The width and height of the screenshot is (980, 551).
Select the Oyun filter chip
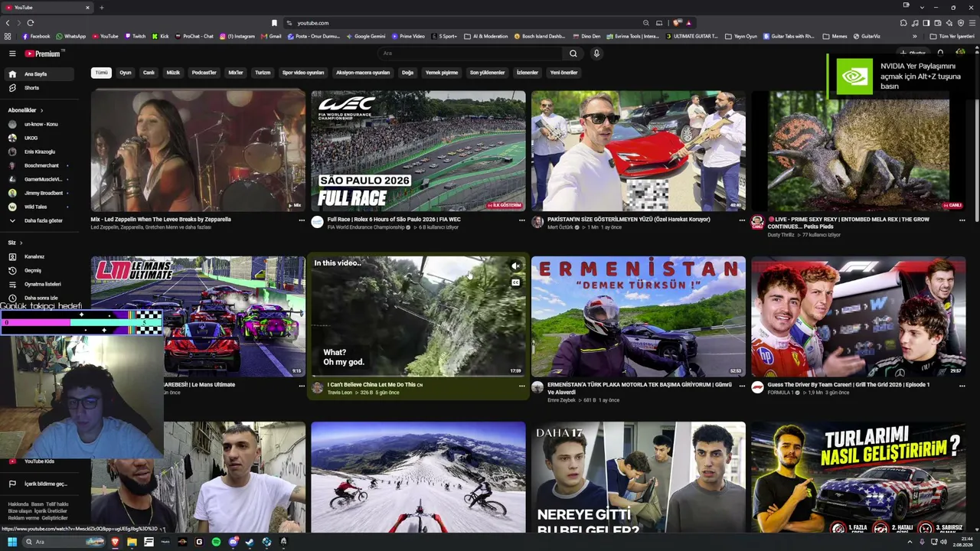(x=126, y=73)
